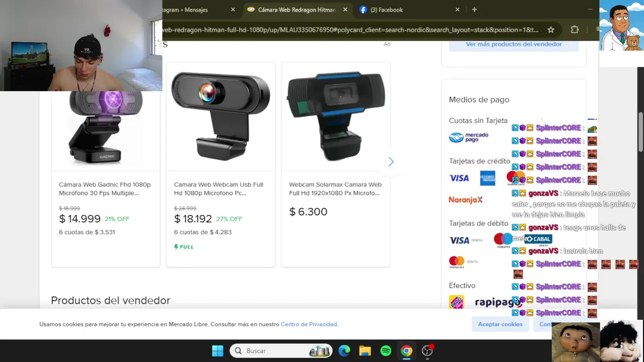Click the 'Efectivo' label
The height and width of the screenshot is (362, 644).
(x=462, y=286)
